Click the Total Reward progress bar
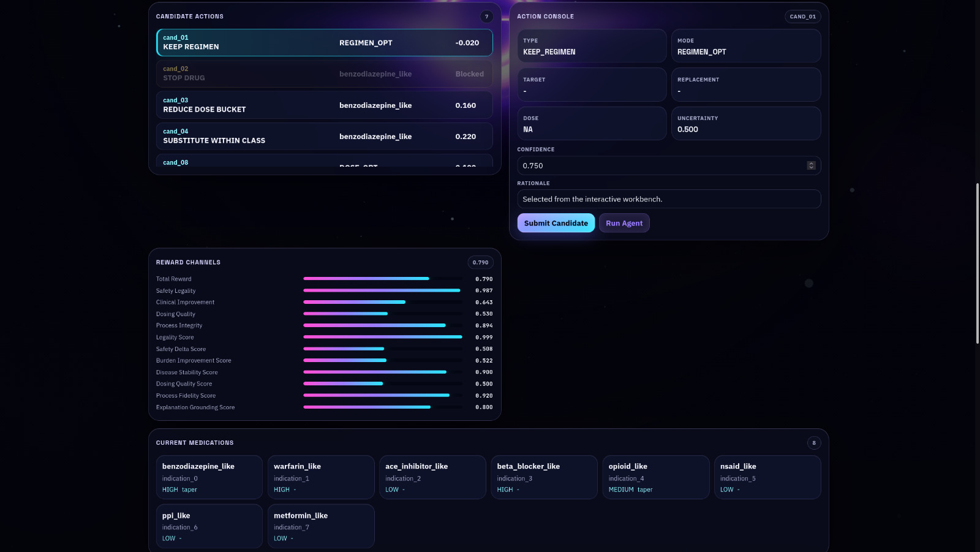 click(383, 279)
